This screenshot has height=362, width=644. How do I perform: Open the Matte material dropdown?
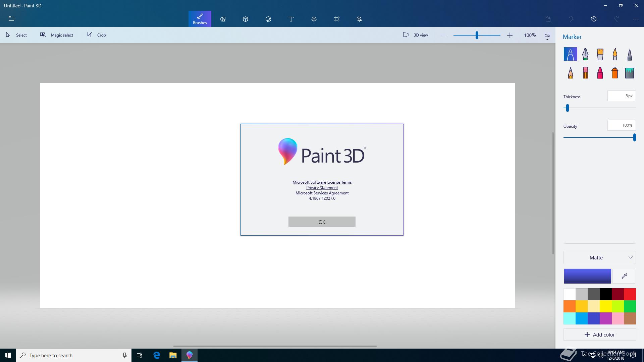click(x=600, y=257)
